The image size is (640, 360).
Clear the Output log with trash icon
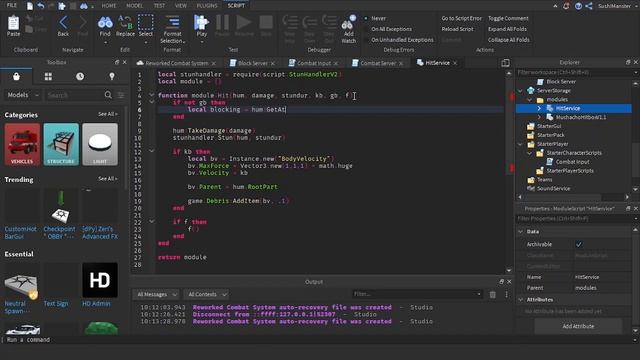point(493,294)
